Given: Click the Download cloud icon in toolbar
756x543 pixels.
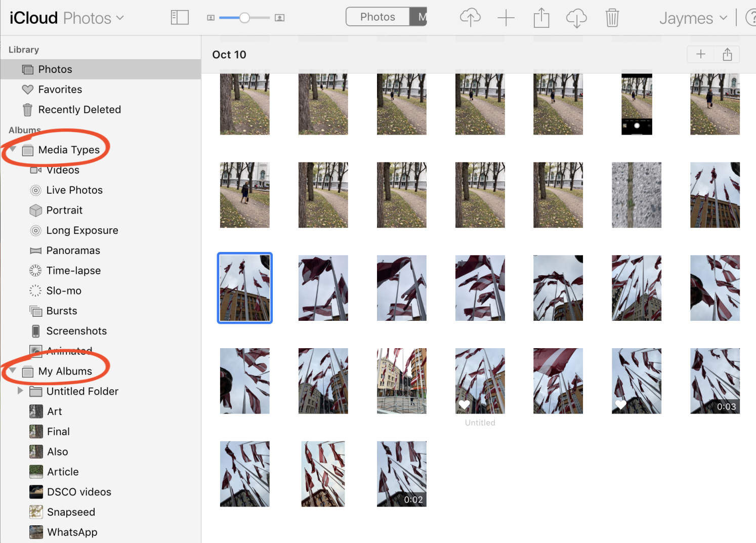Looking at the screenshot, I should pyautogui.click(x=576, y=17).
